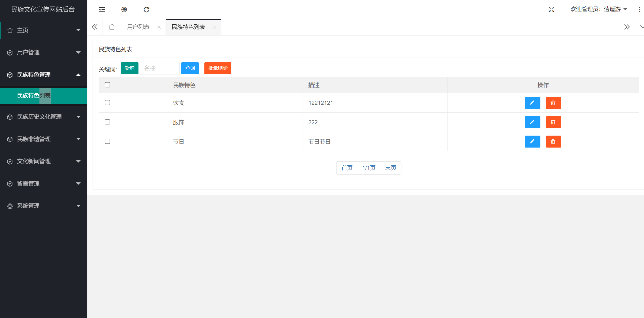This screenshot has height=318, width=644.
Task: Click the refresh icon in the header
Action: tap(146, 9)
